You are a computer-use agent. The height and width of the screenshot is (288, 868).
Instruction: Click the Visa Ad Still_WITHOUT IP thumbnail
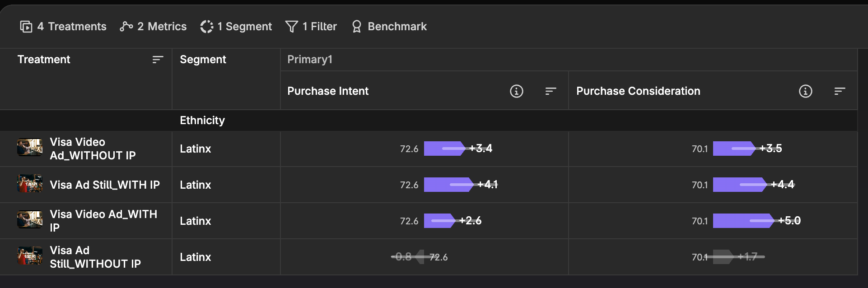pyautogui.click(x=30, y=255)
